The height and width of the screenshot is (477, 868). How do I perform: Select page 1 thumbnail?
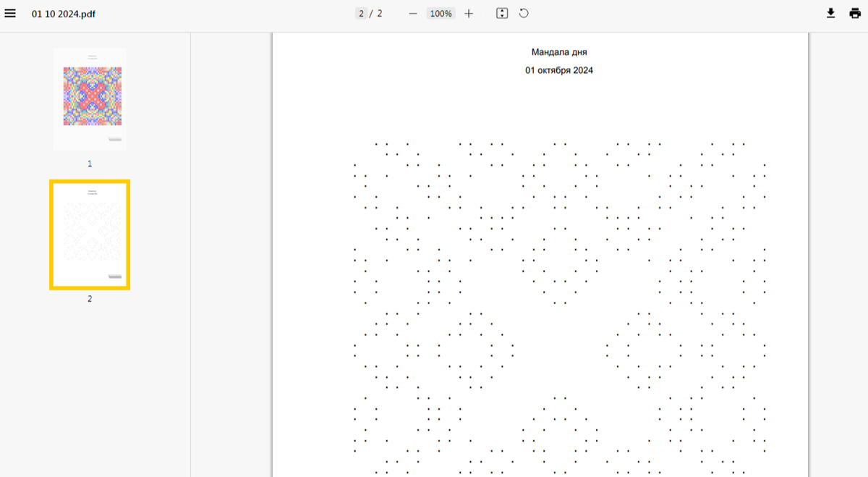90,99
